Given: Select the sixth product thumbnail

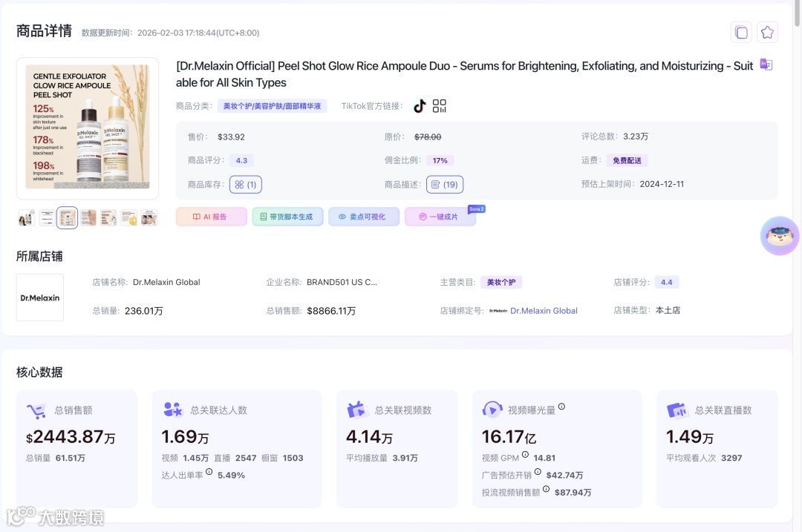Looking at the screenshot, I should pos(129,218).
